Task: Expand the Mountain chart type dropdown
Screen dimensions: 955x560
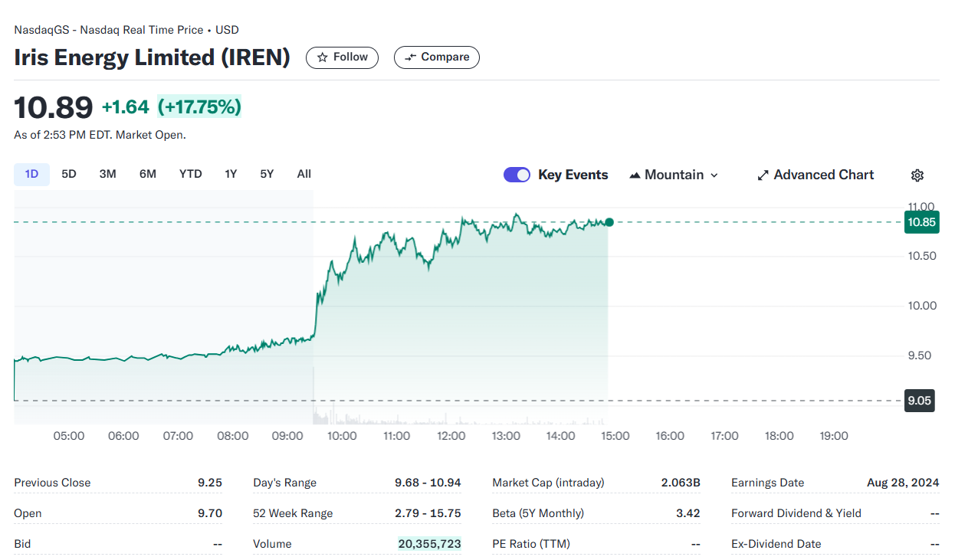Action: coord(674,175)
